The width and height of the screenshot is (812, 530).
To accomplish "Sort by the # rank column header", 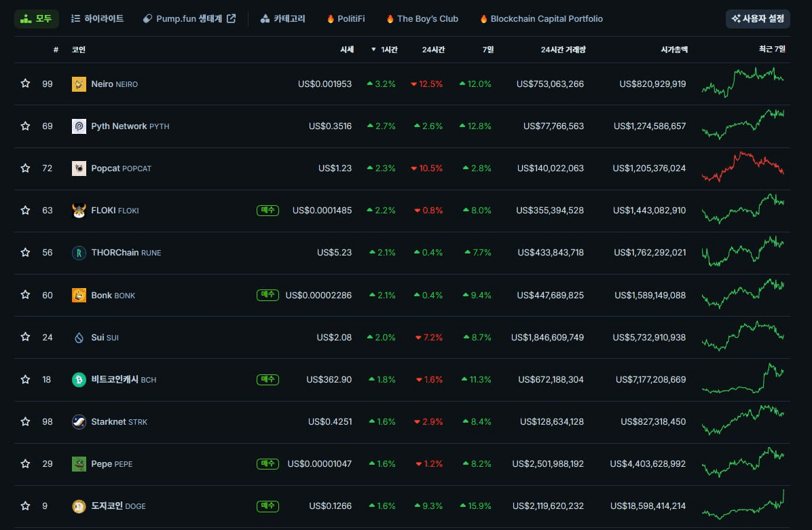I will pos(56,50).
